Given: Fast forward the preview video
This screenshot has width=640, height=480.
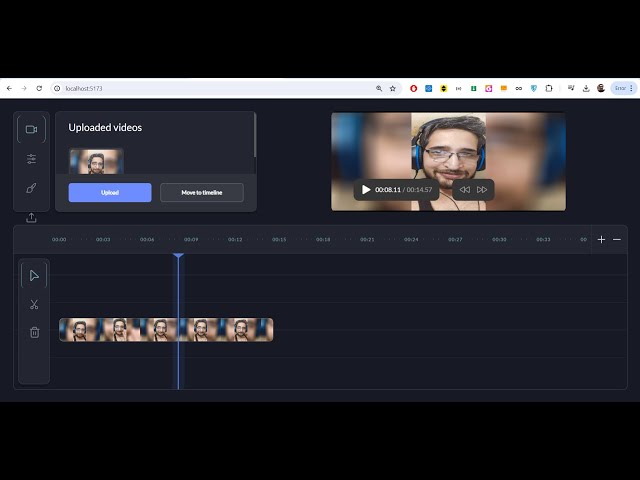Looking at the screenshot, I should click(482, 189).
